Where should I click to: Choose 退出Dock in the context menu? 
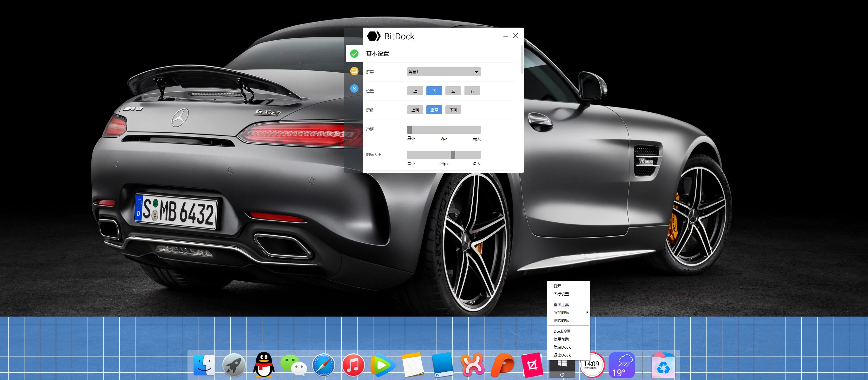point(568,355)
